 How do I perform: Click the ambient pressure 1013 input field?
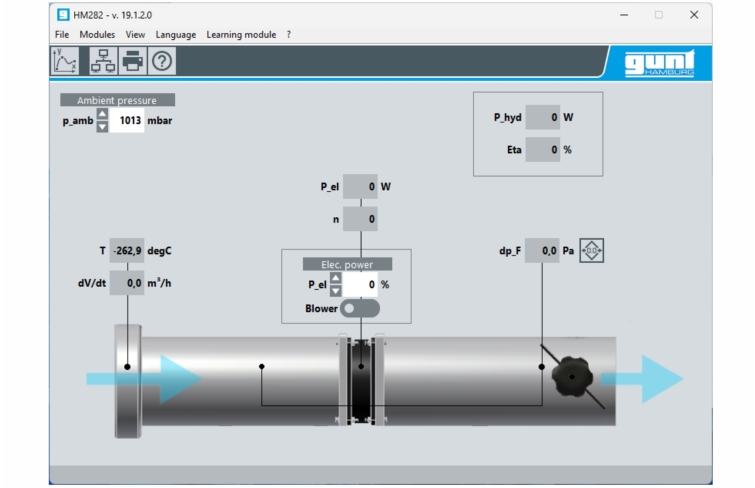(x=127, y=121)
